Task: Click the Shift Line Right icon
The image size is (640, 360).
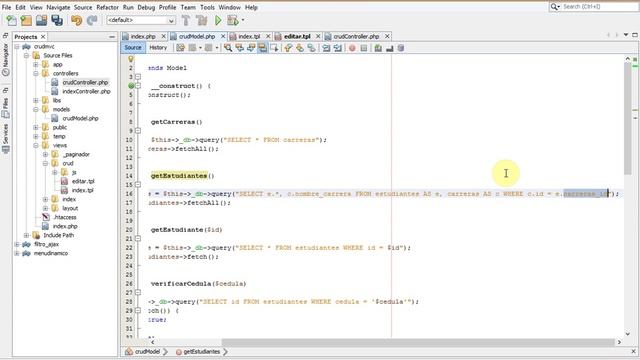Action: point(338,48)
